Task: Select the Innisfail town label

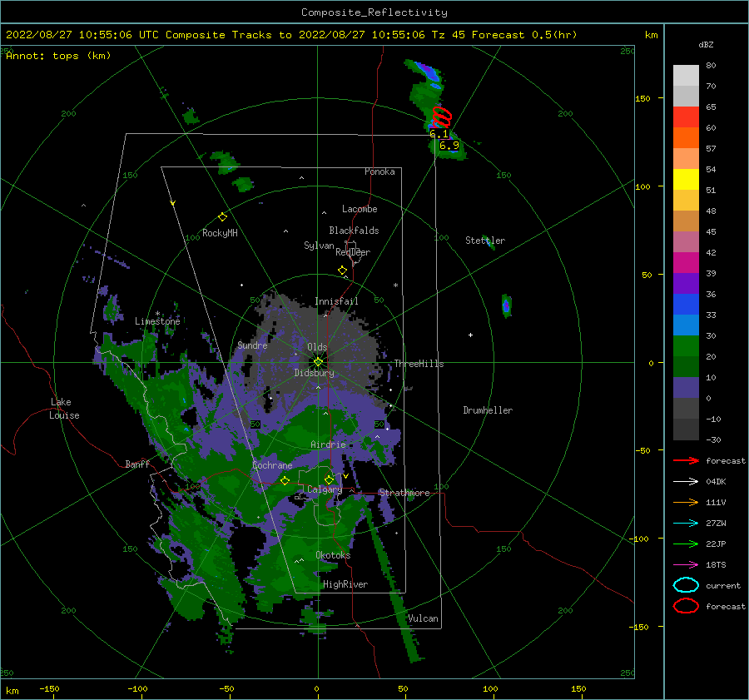Action: [x=336, y=301]
